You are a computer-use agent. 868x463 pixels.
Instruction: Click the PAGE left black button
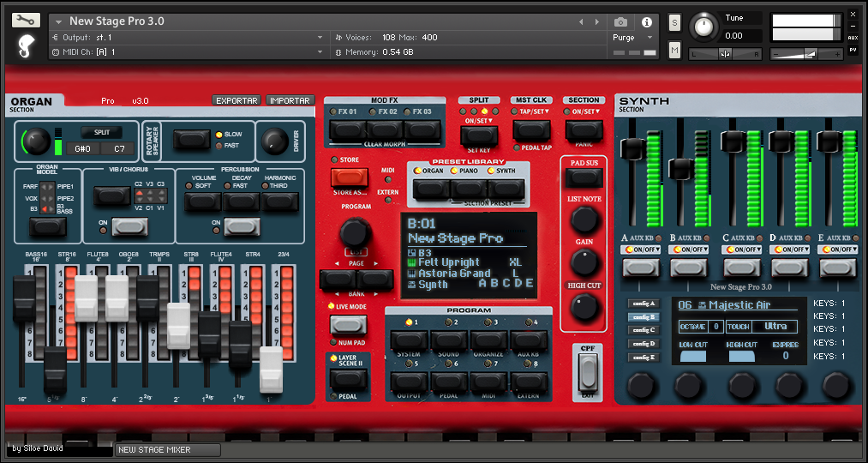(337, 280)
